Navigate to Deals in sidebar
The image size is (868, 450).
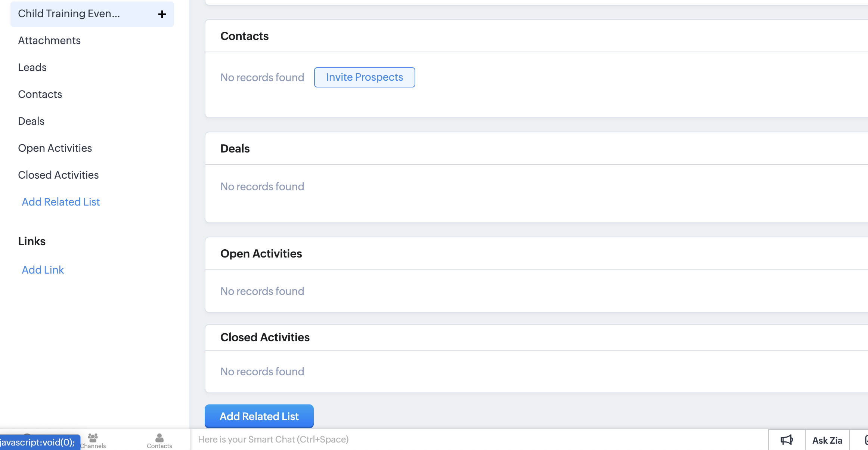click(x=31, y=121)
